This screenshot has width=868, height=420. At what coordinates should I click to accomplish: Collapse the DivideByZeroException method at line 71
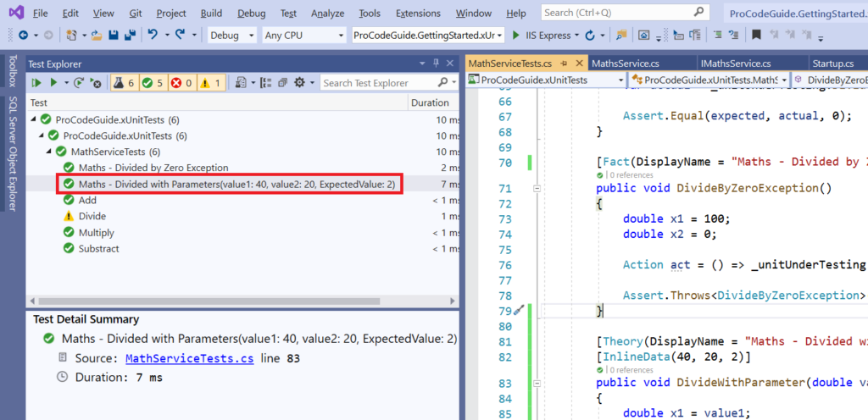tap(536, 189)
